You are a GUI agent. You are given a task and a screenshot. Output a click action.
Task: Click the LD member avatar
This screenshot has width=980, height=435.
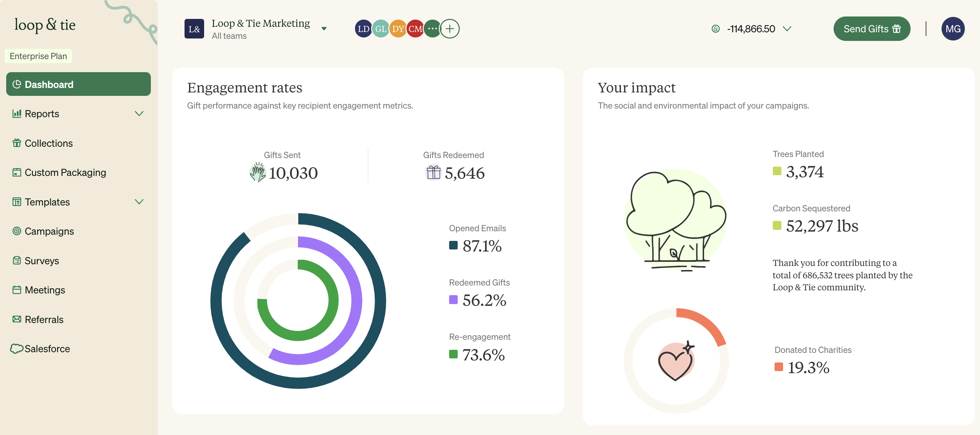363,29
